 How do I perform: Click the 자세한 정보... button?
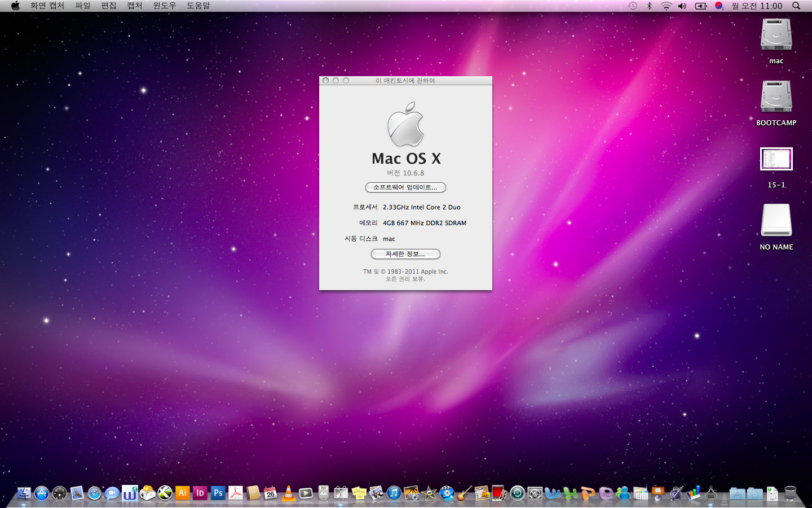[405, 254]
